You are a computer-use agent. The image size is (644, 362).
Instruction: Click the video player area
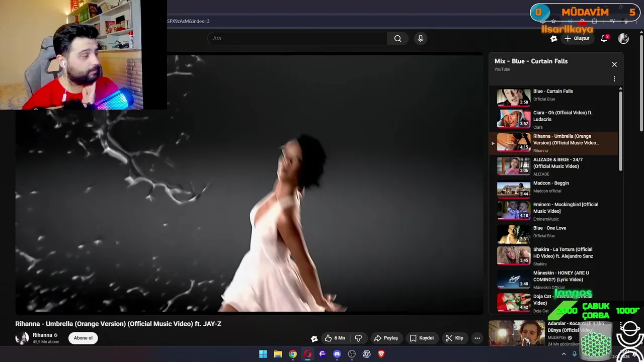[x=249, y=184]
